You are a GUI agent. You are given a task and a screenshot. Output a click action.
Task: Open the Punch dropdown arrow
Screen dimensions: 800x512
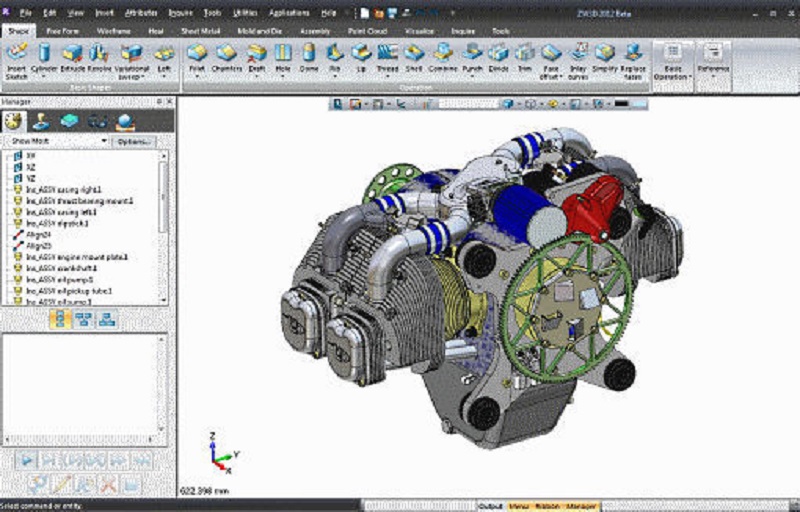click(x=472, y=77)
